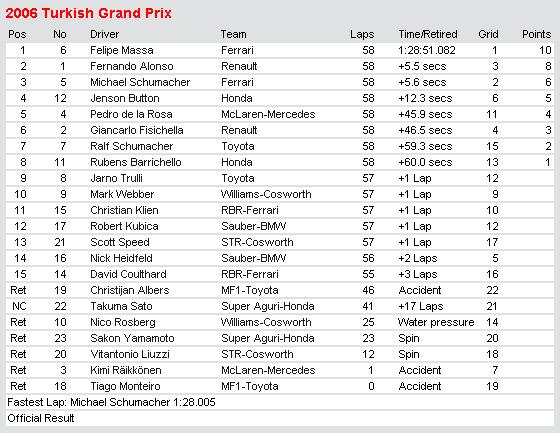Image resolution: width=560 pixels, height=433 pixels.
Task: Click Tiago Monteiro driver name
Action: (x=125, y=386)
